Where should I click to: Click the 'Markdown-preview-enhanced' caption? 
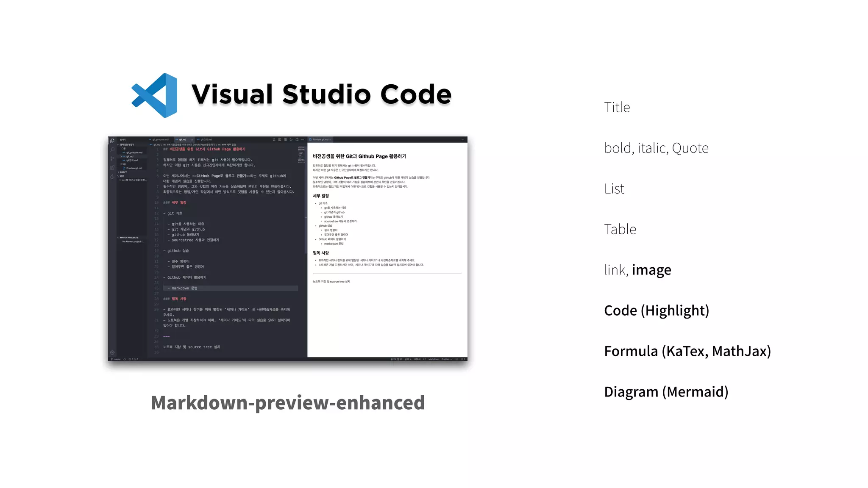[x=288, y=402]
